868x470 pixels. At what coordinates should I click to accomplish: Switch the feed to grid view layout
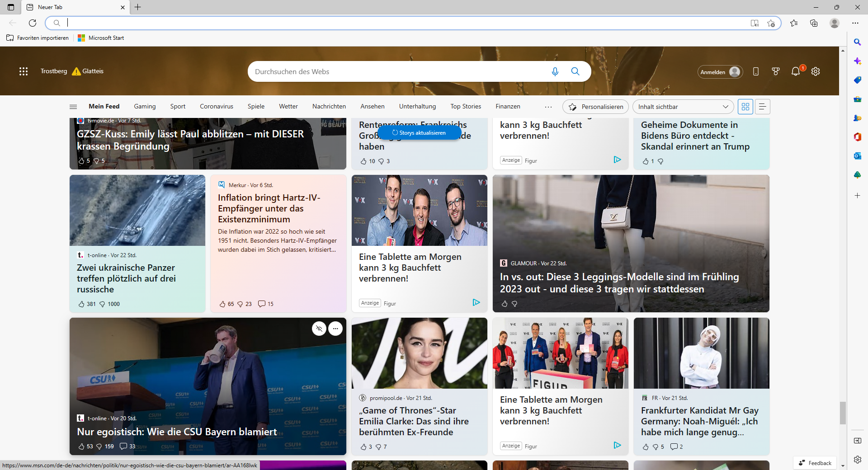coord(745,107)
